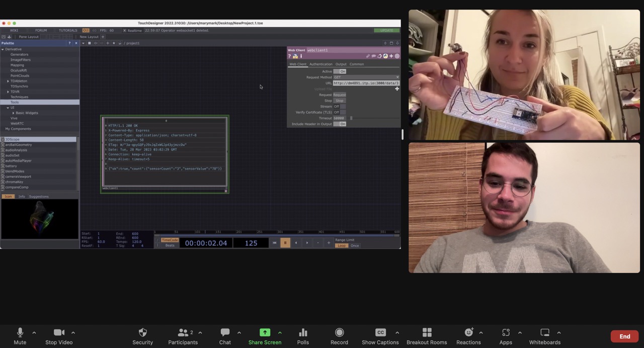Click the green UPDATE button
The image size is (644, 348).
click(x=387, y=30)
